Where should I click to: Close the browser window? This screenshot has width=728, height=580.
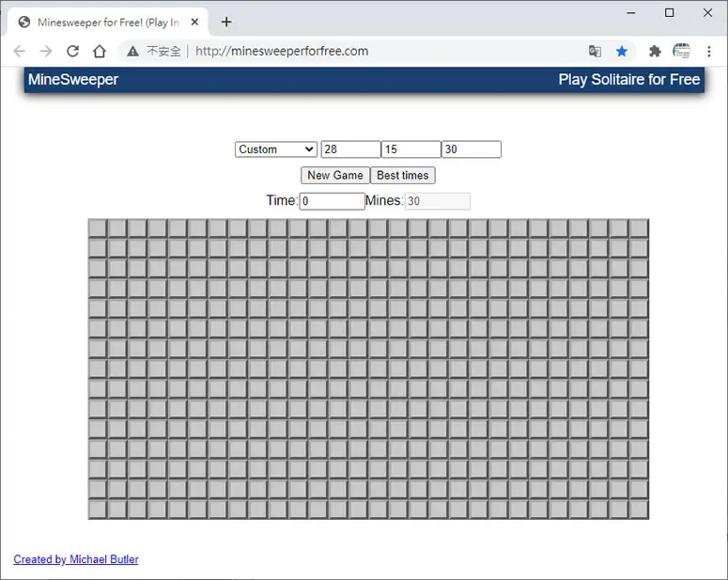point(707,13)
